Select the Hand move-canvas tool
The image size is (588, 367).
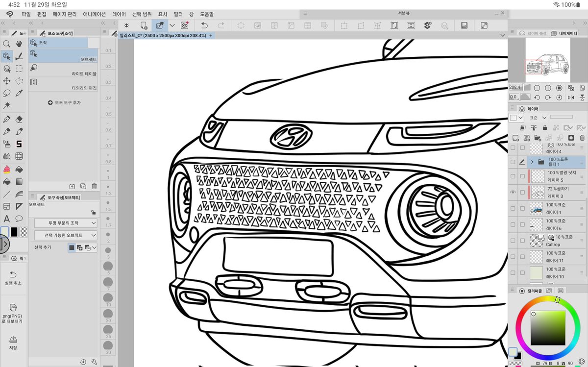(19, 44)
